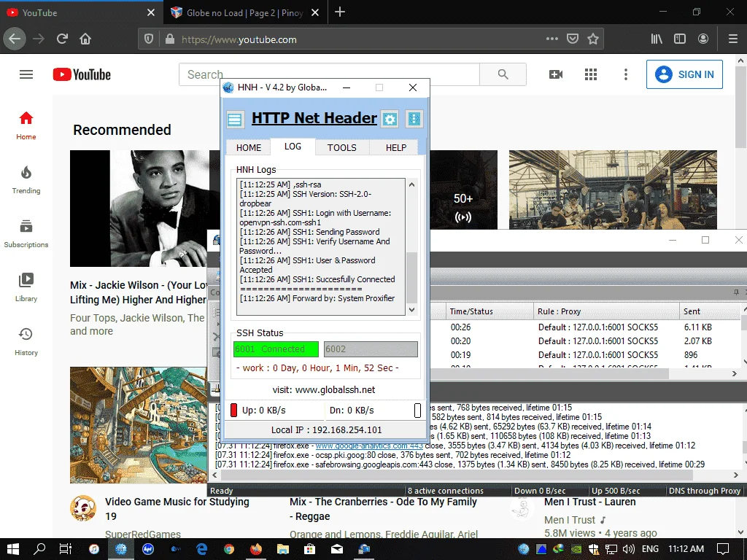Open Firefox account icon

click(x=703, y=39)
